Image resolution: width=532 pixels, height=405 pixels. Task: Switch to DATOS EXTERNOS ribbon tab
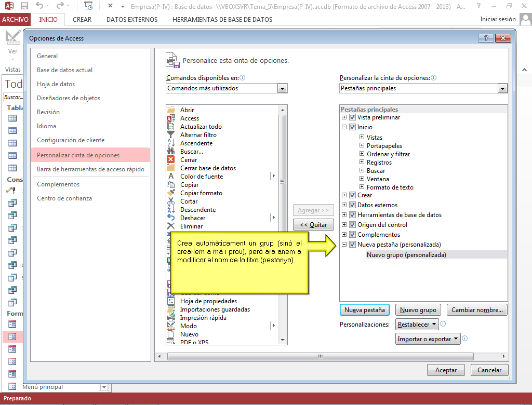tap(132, 19)
